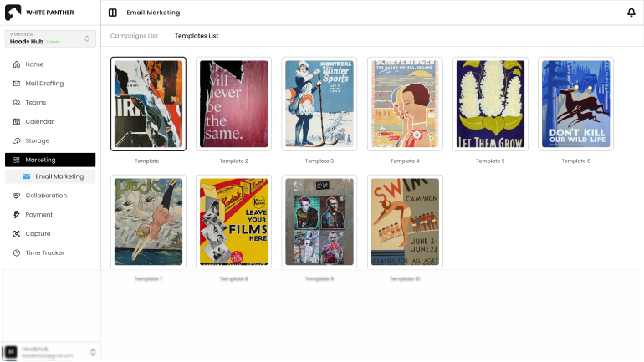Screen dimensions: 644x362
Task: Open Payment section
Action: point(38,215)
